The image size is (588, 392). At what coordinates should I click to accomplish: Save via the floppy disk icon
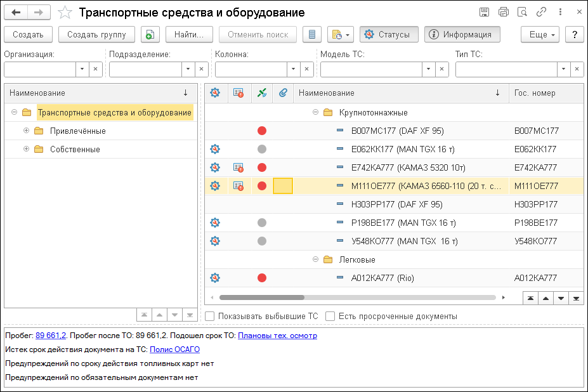tap(484, 12)
